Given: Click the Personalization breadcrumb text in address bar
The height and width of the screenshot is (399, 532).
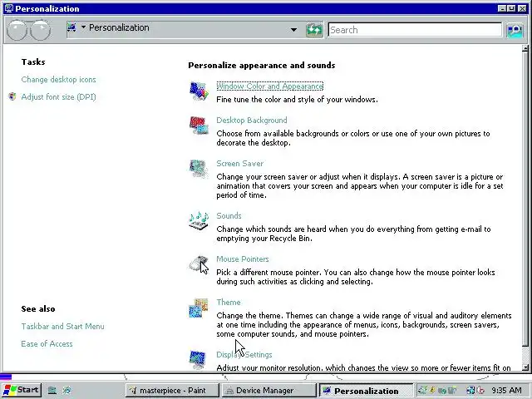Looking at the screenshot, I should pos(119,27).
